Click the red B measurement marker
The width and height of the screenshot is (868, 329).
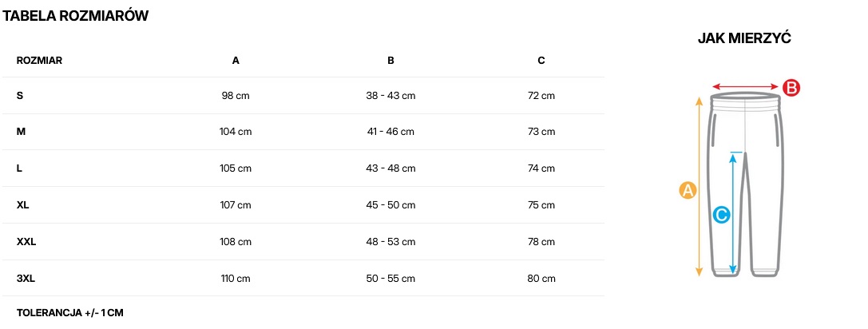[x=790, y=88]
